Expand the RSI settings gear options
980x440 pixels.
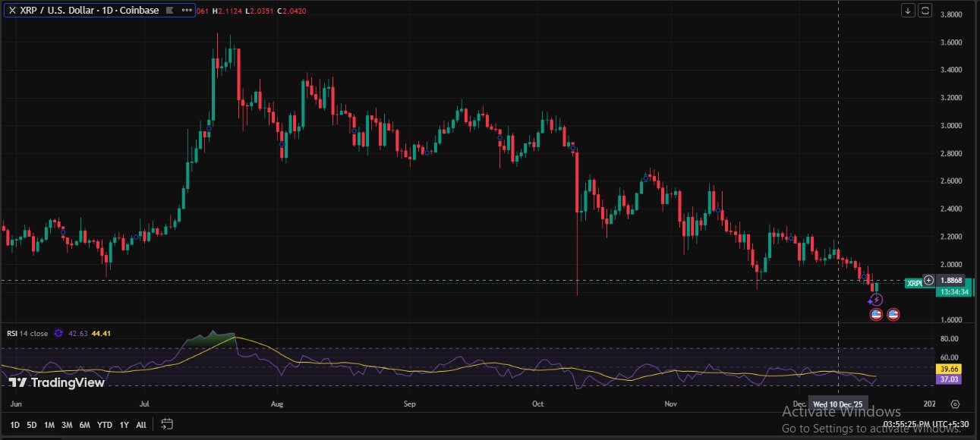[59, 333]
